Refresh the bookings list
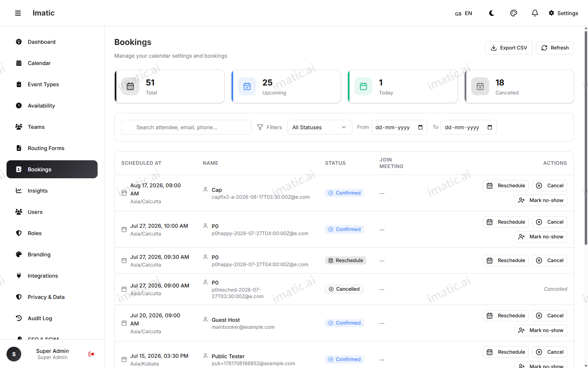The image size is (588, 368). [555, 48]
